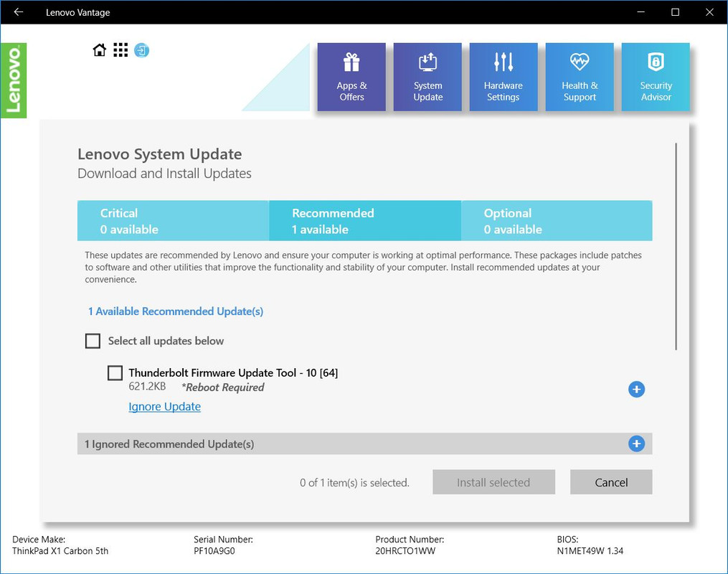Viewport: 728px width, 574px height.
Task: Click product number 20HRCTO1WW
Action: [405, 551]
